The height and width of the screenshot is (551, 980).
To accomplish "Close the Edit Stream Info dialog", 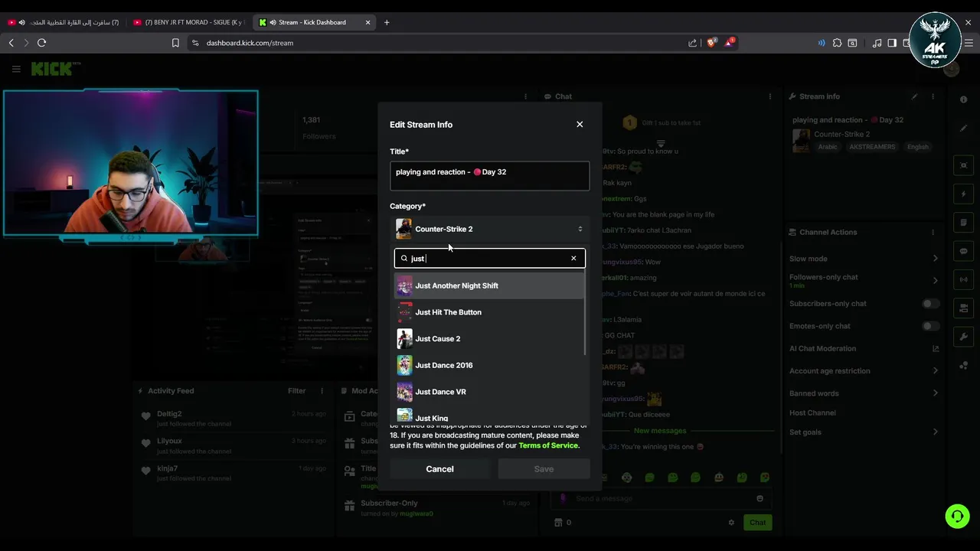I will pyautogui.click(x=580, y=124).
